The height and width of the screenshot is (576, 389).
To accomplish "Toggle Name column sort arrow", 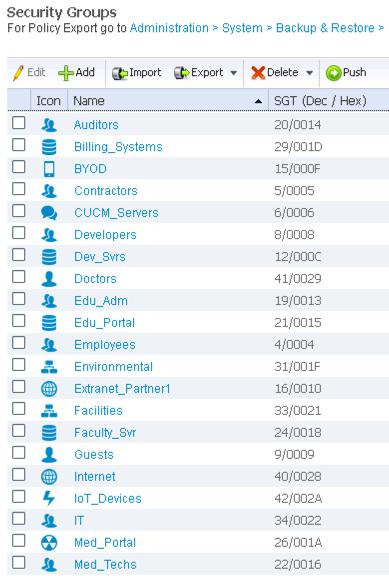I will click(x=259, y=101).
